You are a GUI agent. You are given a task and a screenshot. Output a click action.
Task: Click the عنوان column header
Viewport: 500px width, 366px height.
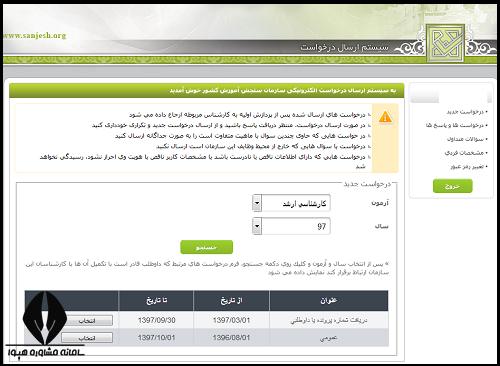click(329, 301)
